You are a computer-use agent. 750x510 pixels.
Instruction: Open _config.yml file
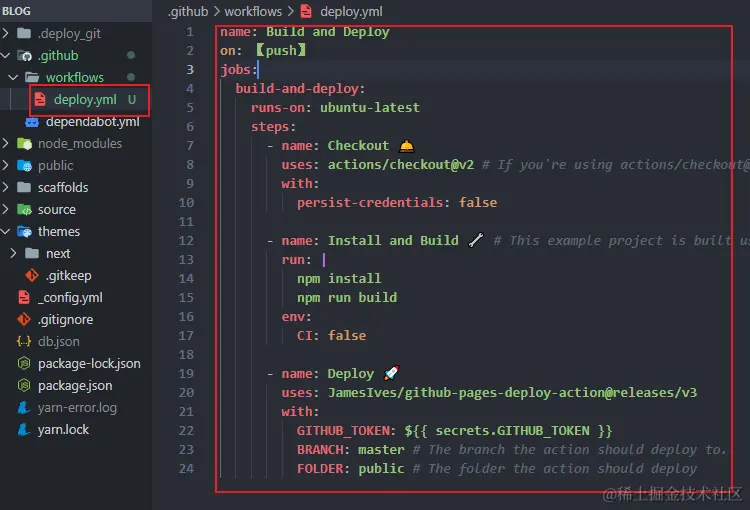pos(70,298)
